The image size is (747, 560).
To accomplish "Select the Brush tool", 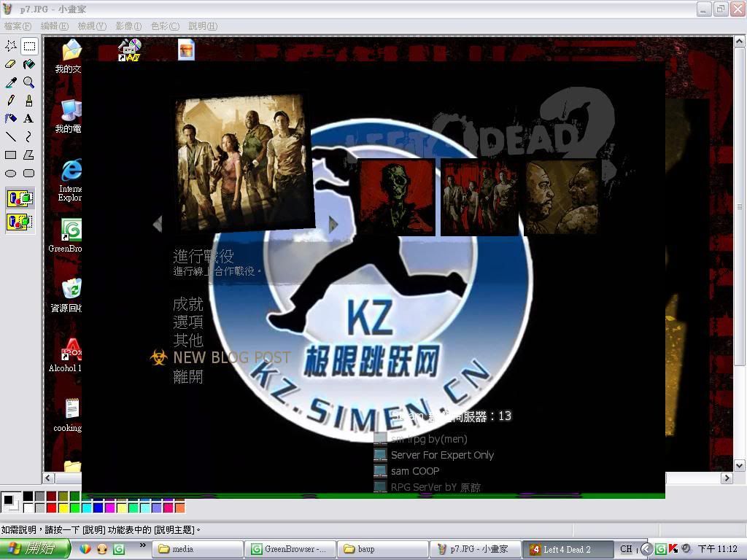I will point(28,101).
